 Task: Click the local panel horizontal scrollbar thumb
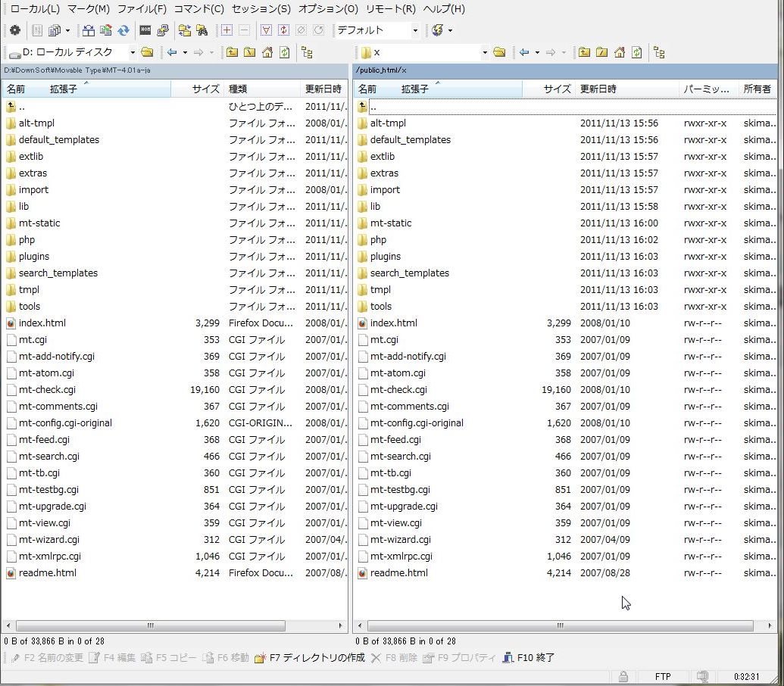151,625
